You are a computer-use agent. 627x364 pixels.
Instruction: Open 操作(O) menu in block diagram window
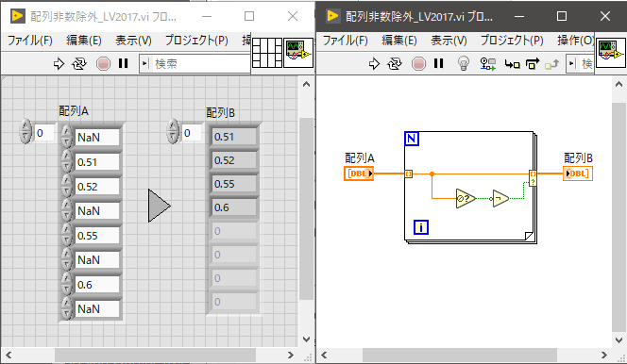tap(575, 41)
